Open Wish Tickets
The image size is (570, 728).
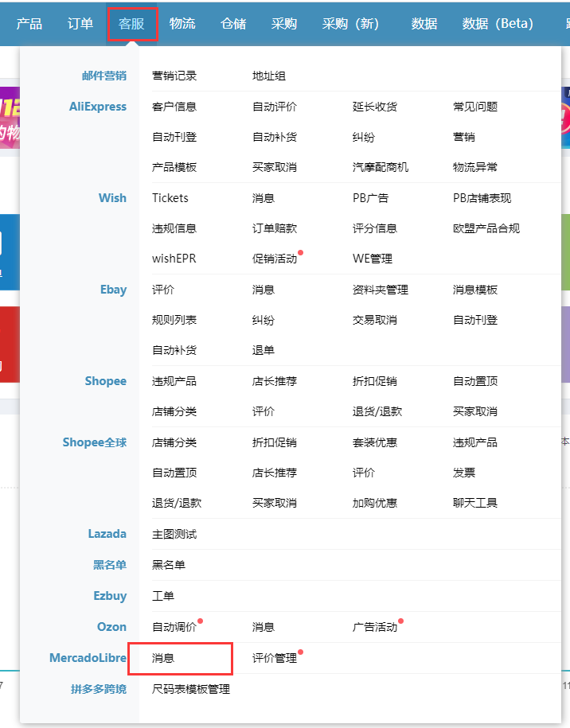click(x=170, y=198)
